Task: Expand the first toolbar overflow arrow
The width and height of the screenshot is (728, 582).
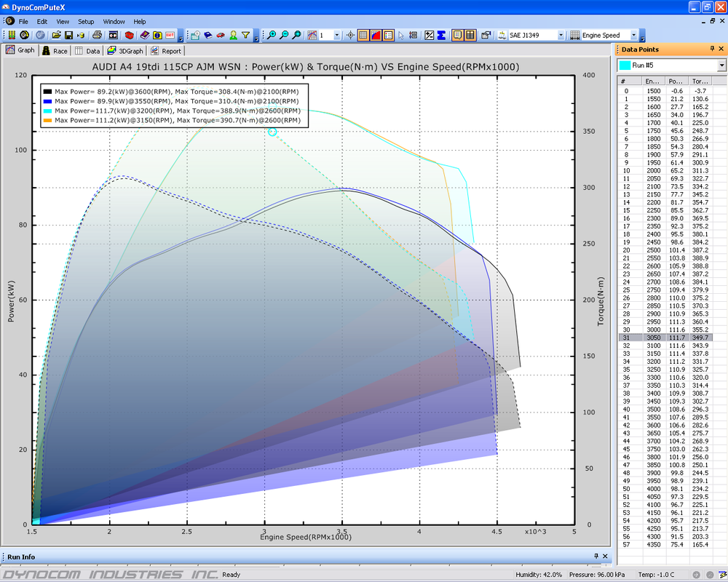Action: 181,36
